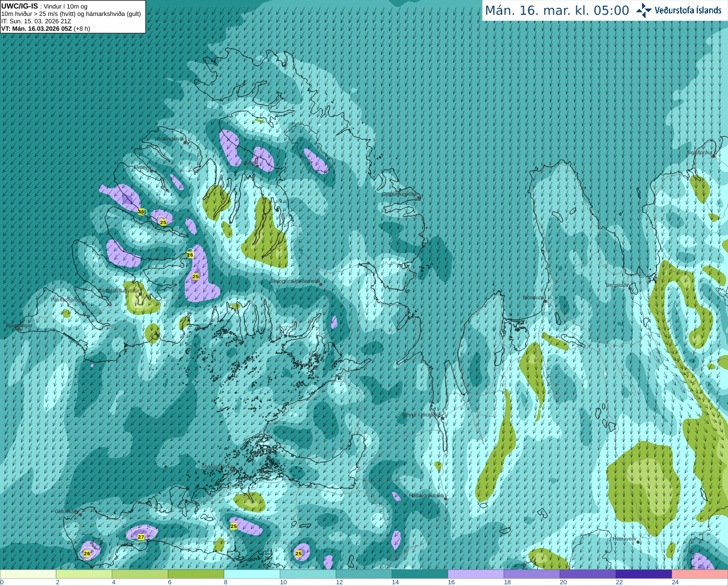The width and height of the screenshot is (728, 586).
Task: Click the Bergsstaðir station label
Action: click(618, 285)
